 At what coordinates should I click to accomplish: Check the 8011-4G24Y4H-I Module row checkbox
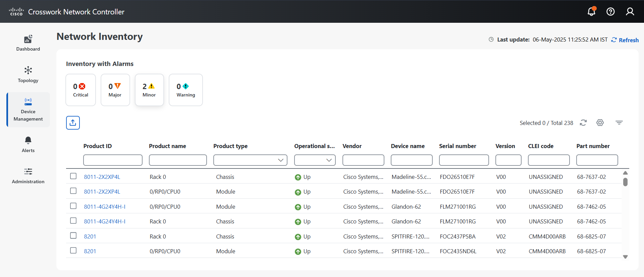[73, 206]
